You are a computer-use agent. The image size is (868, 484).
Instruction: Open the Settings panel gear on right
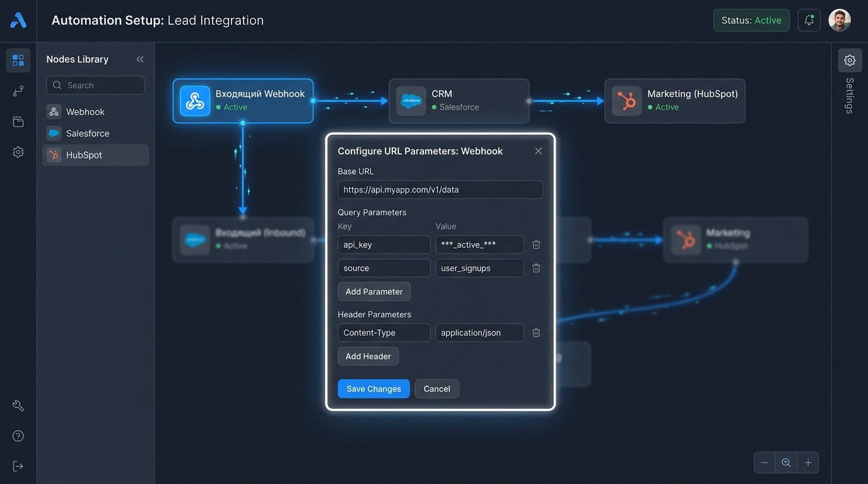850,60
